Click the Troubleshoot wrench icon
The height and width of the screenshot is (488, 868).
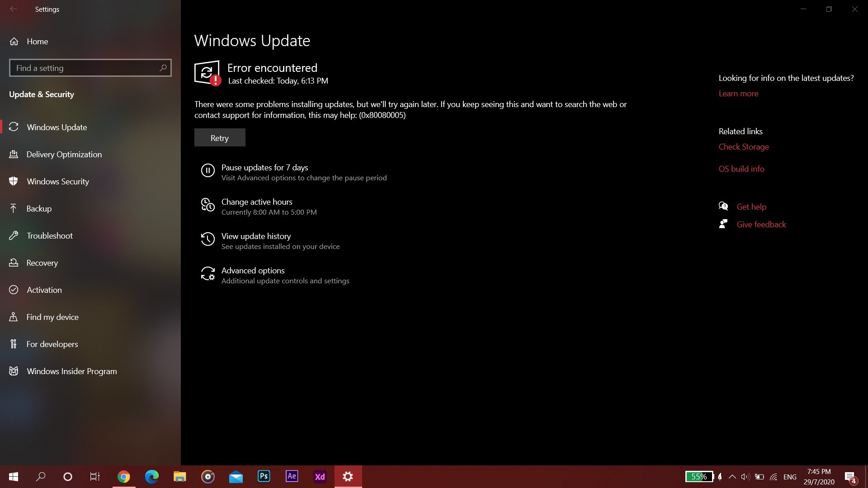[14, 235]
